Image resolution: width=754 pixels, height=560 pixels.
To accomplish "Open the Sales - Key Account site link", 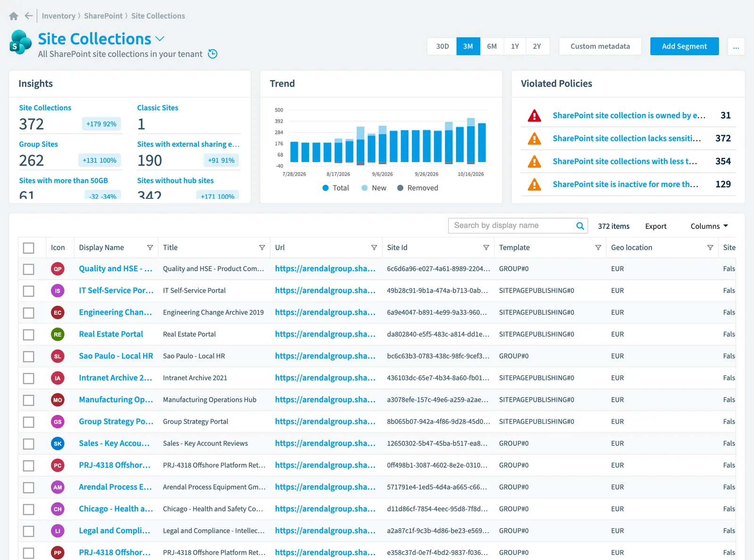I will (114, 443).
